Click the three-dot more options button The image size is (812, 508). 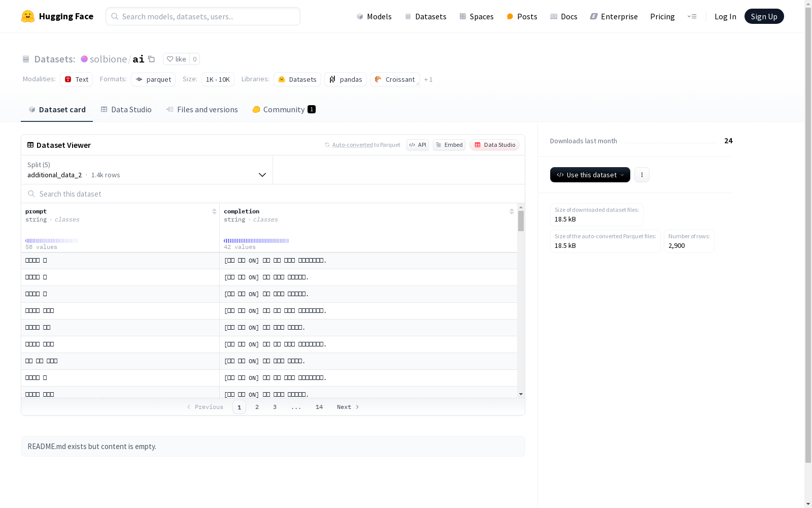pos(642,175)
